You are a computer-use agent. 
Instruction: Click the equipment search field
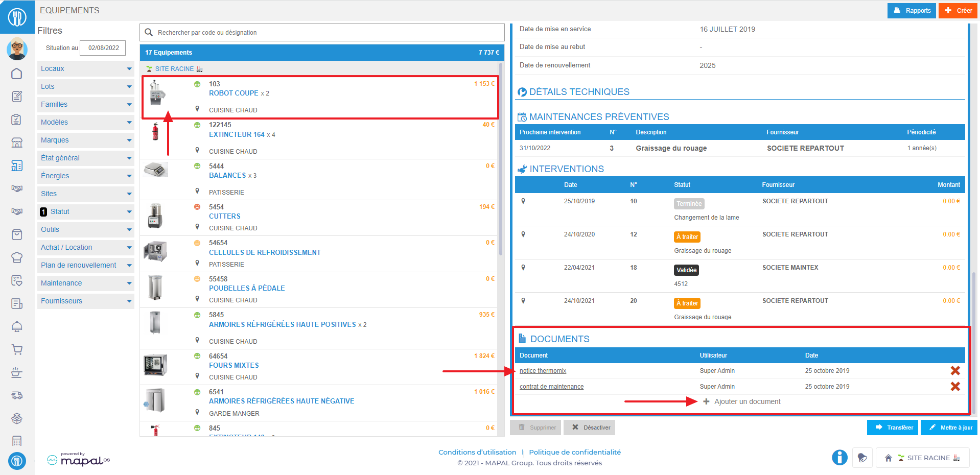coord(322,32)
